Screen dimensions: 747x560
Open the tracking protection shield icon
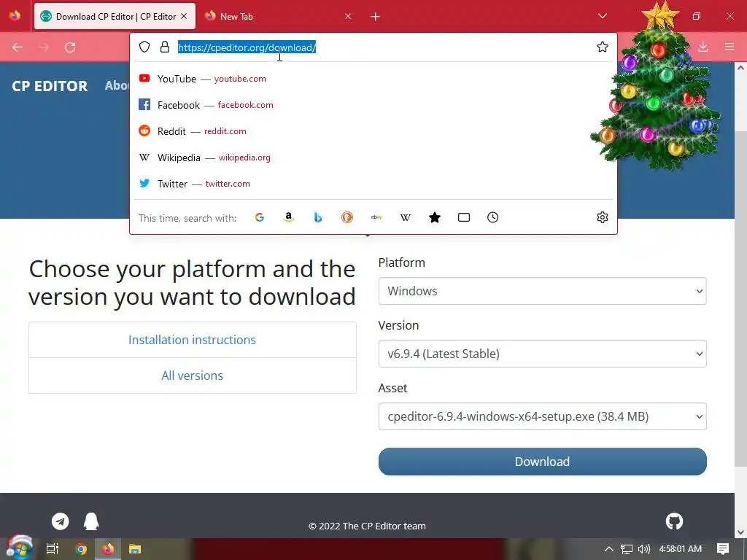(x=144, y=47)
